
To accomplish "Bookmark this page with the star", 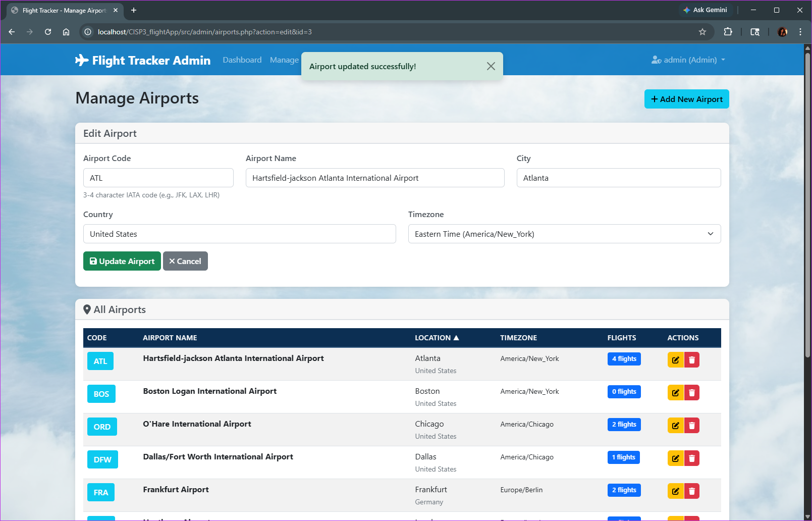I will [702, 32].
